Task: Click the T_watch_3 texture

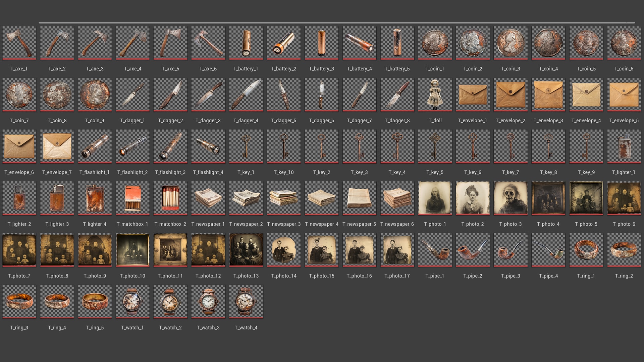Action: coord(208,302)
